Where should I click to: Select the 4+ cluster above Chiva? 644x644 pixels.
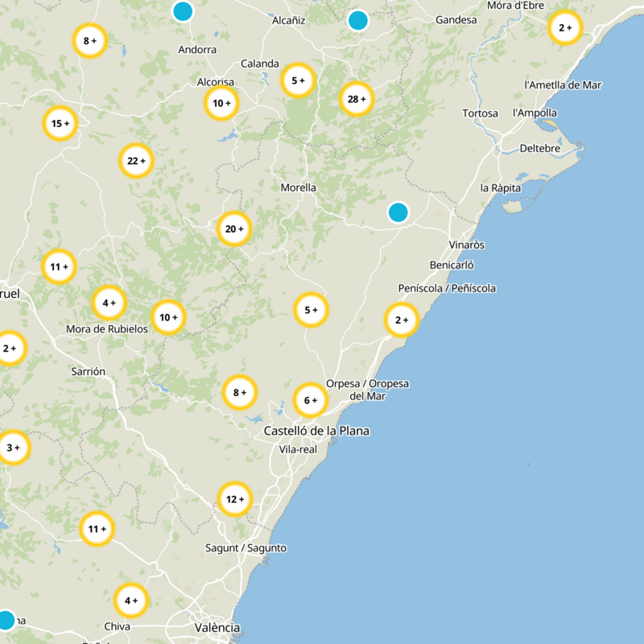click(130, 601)
